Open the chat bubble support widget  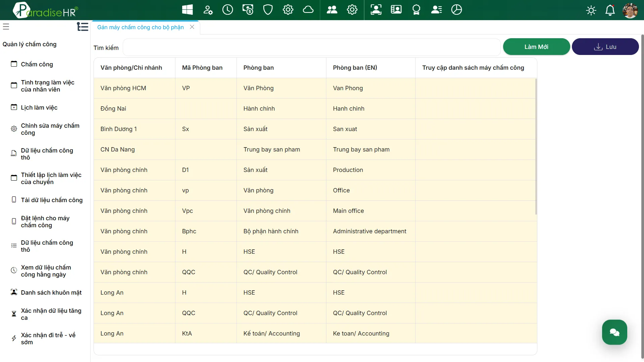coord(614,332)
